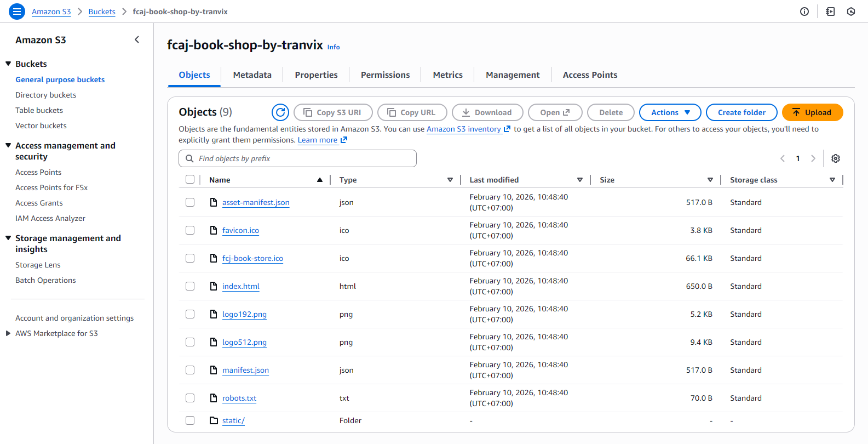Click the file icon beside favicon.ico
The image size is (868, 444).
click(x=214, y=230)
